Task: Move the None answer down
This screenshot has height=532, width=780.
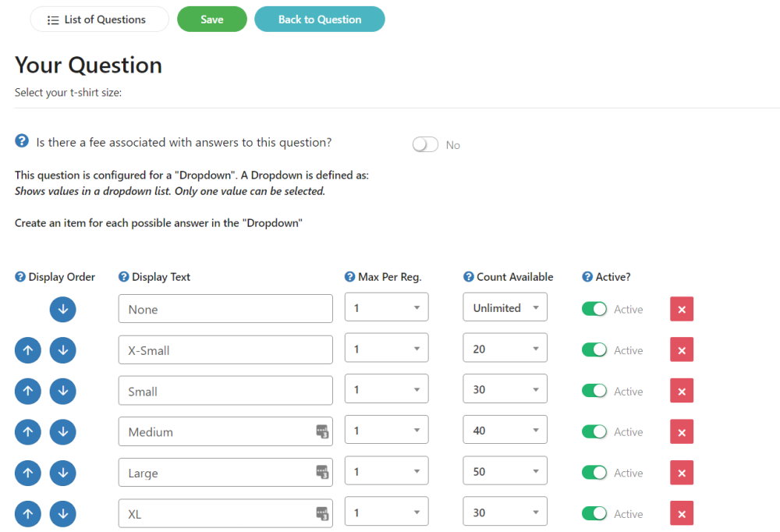Action: [62, 309]
